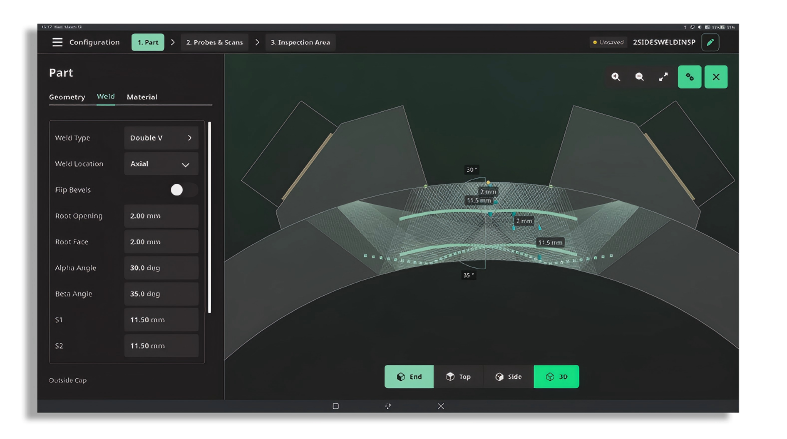This screenshot has height=439, width=787.
Task: Go to 3. Inspection Area step
Action: 300,42
